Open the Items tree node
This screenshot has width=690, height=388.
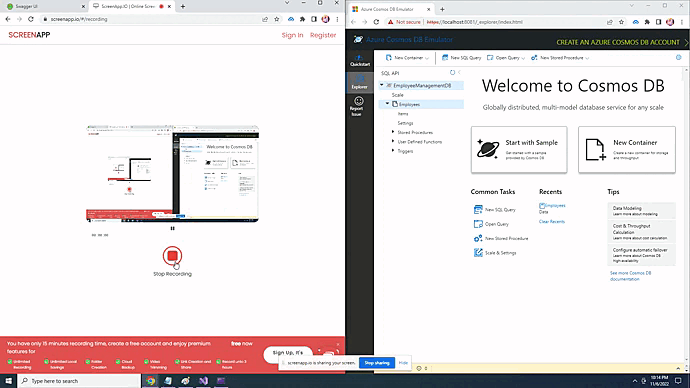(403, 113)
